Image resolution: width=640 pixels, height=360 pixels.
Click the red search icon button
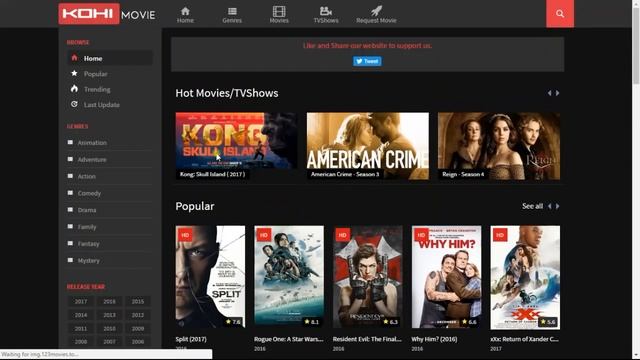click(560, 14)
